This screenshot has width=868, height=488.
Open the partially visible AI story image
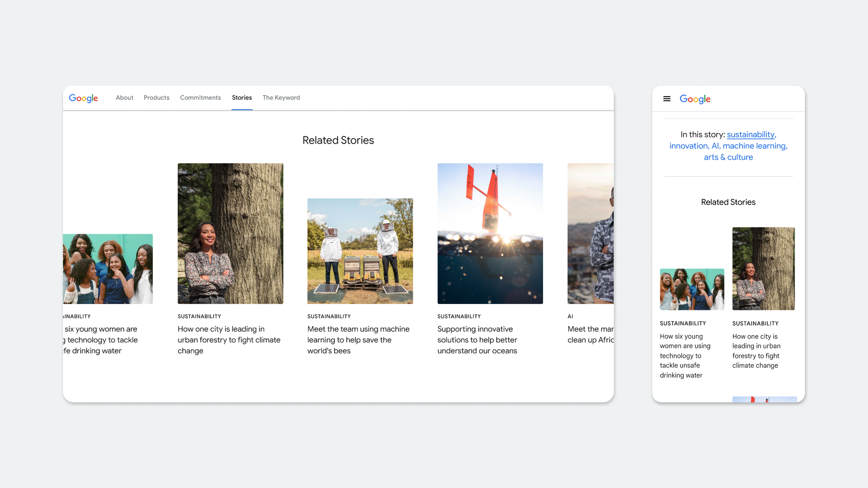(x=590, y=233)
